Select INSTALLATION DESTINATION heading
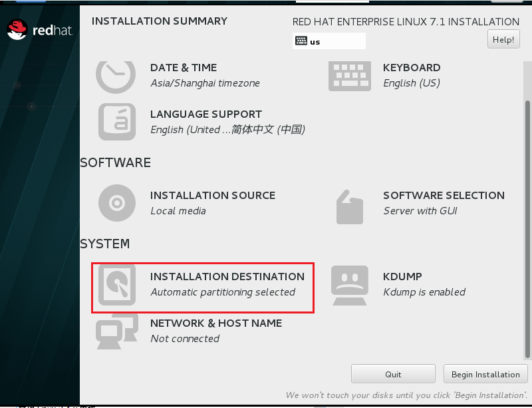Image resolution: width=532 pixels, height=408 pixels. click(x=227, y=276)
